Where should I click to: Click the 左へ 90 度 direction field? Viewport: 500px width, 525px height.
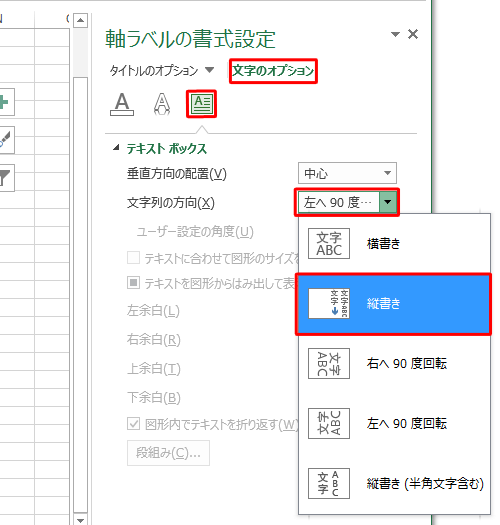pyautogui.click(x=339, y=202)
